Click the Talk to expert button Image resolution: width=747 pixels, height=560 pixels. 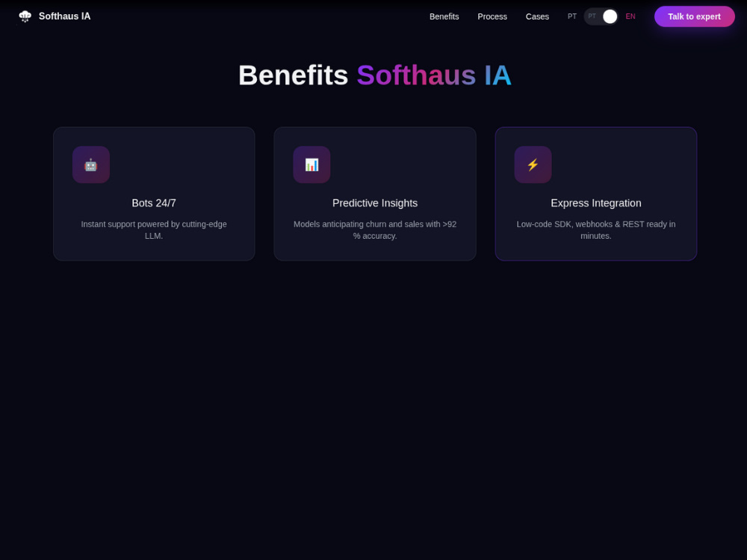point(694,16)
